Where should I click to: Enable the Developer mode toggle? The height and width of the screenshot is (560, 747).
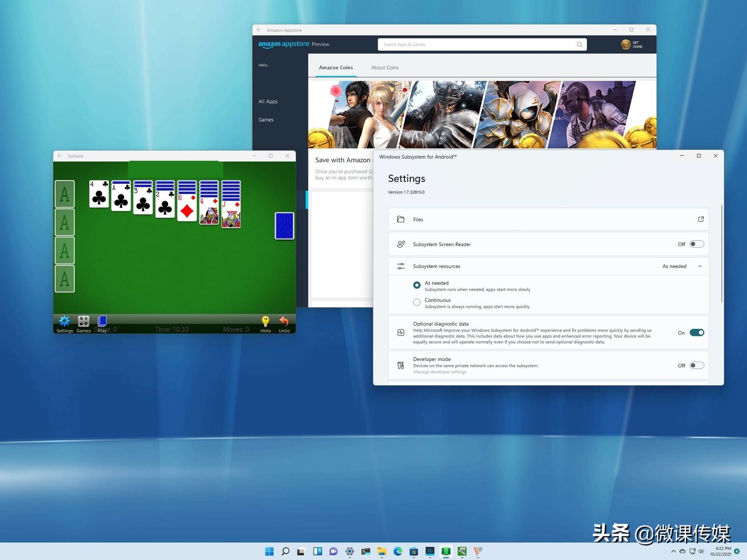(x=697, y=365)
